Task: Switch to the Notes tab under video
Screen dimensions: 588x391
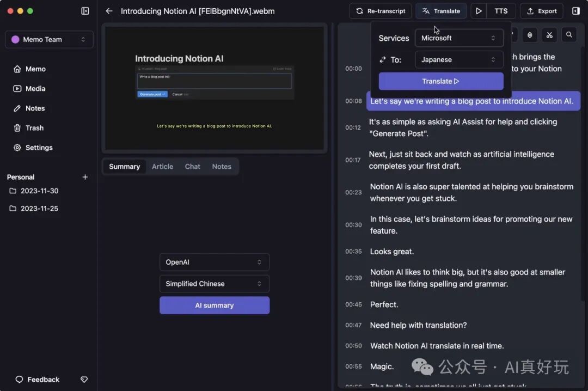Action: (222, 167)
